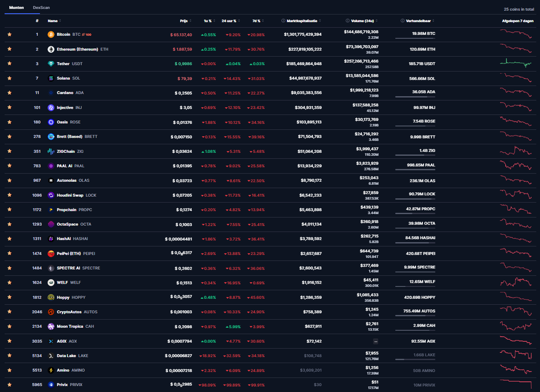Open the Hoppy coin logo

pos(51,297)
